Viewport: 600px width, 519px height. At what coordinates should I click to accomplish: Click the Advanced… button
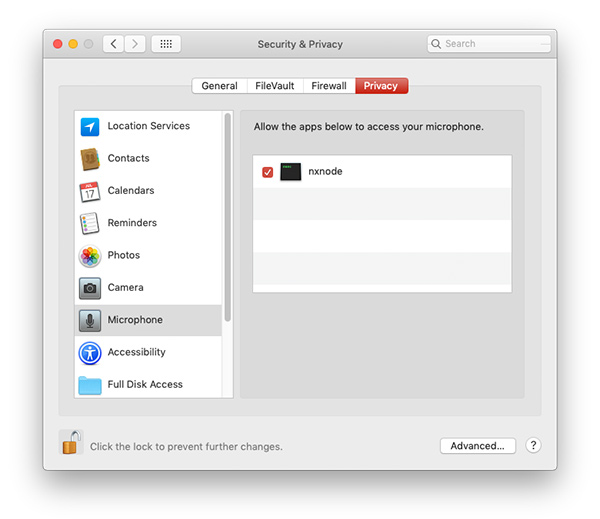(x=478, y=446)
